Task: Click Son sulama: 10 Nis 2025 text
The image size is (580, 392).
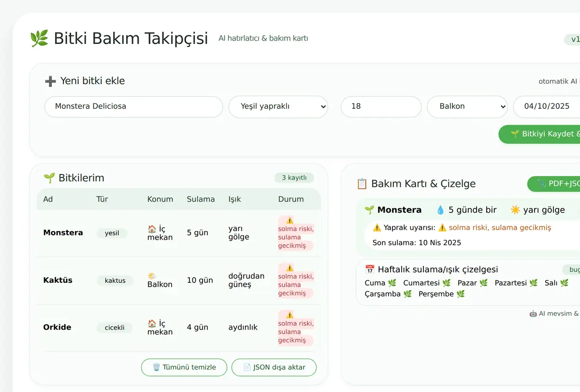Action: pos(417,243)
